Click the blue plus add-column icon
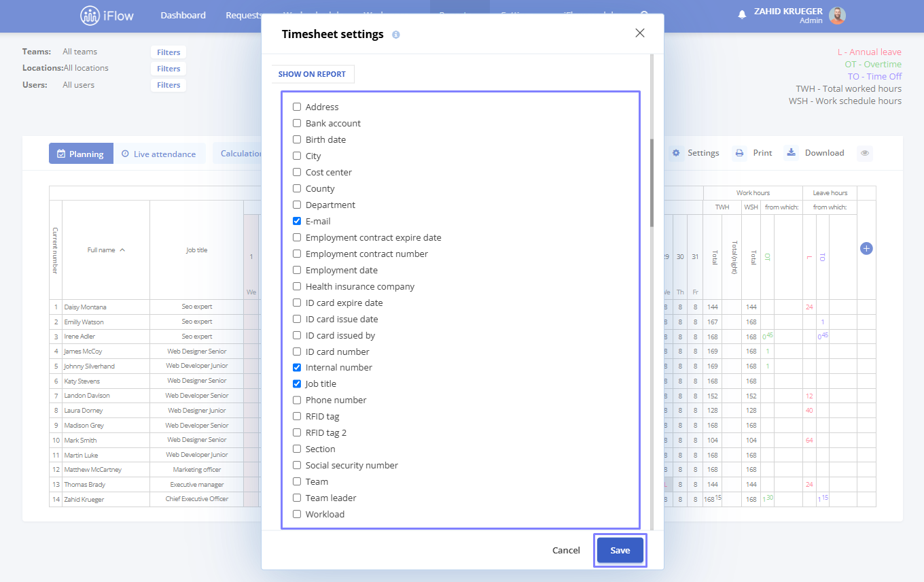This screenshot has width=924, height=582. point(866,249)
